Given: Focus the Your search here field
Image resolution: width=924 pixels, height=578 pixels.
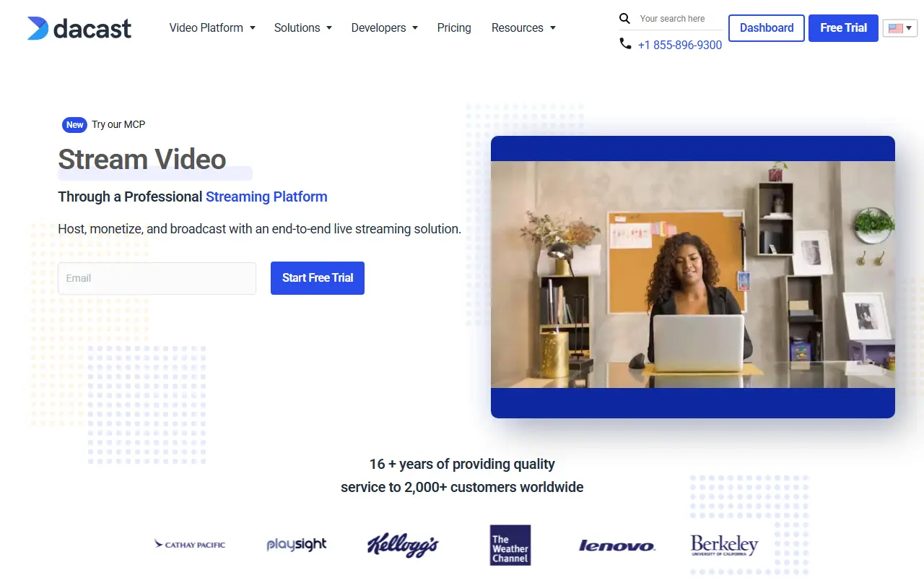Looking at the screenshot, I should [679, 19].
